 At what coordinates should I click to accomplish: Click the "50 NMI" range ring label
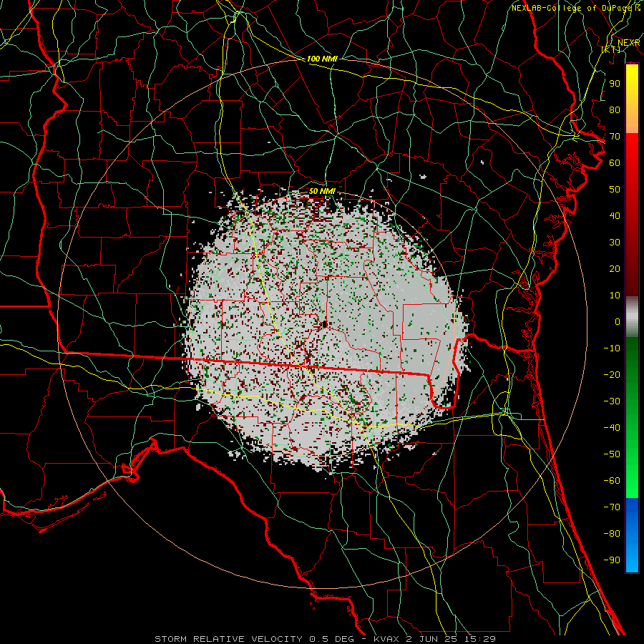(x=322, y=191)
